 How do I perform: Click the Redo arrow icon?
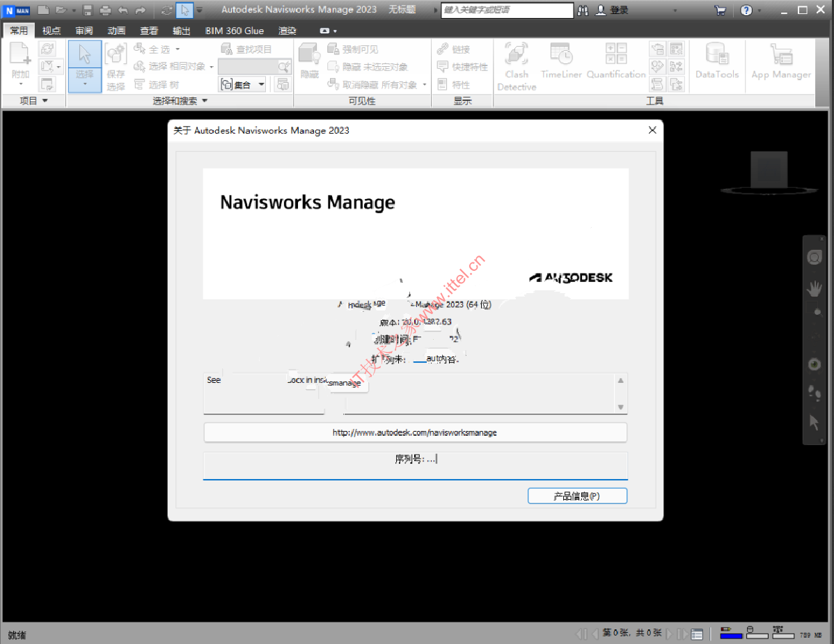(140, 10)
